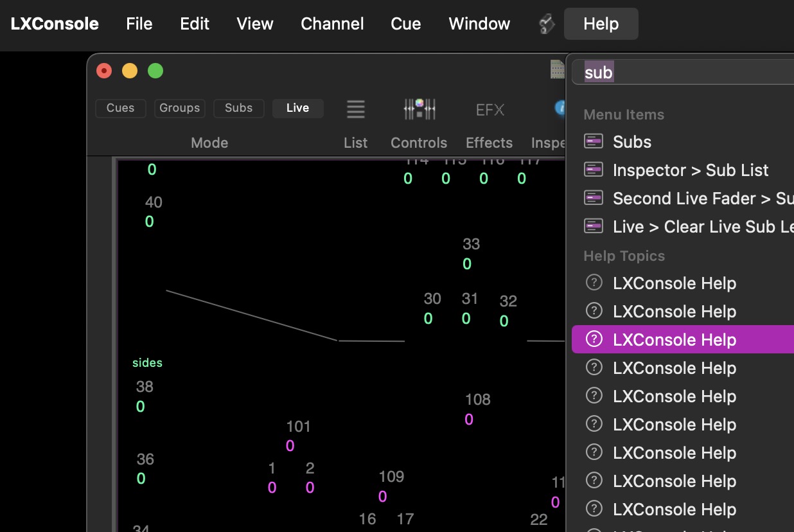Click the script icon in menu bar

[x=546, y=24]
